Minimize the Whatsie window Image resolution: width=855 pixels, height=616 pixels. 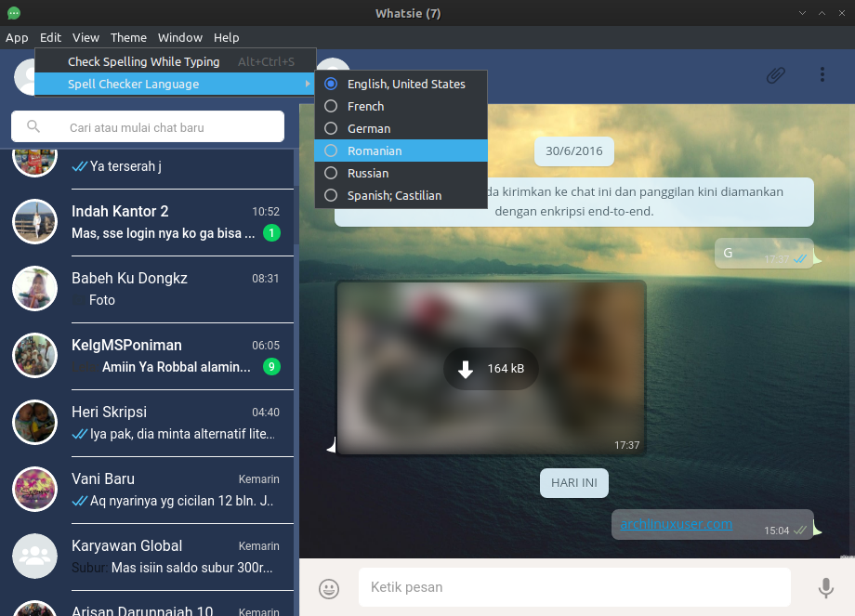pyautogui.click(x=802, y=13)
